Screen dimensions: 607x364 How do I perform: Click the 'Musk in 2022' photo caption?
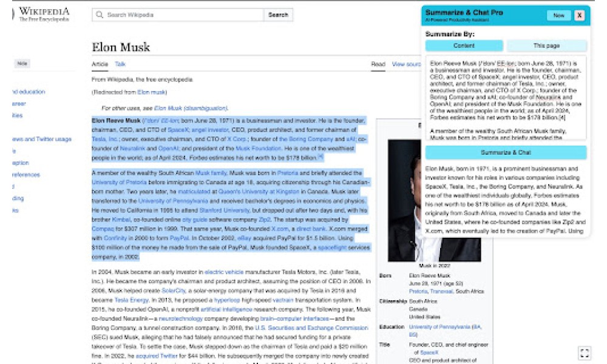435,266
